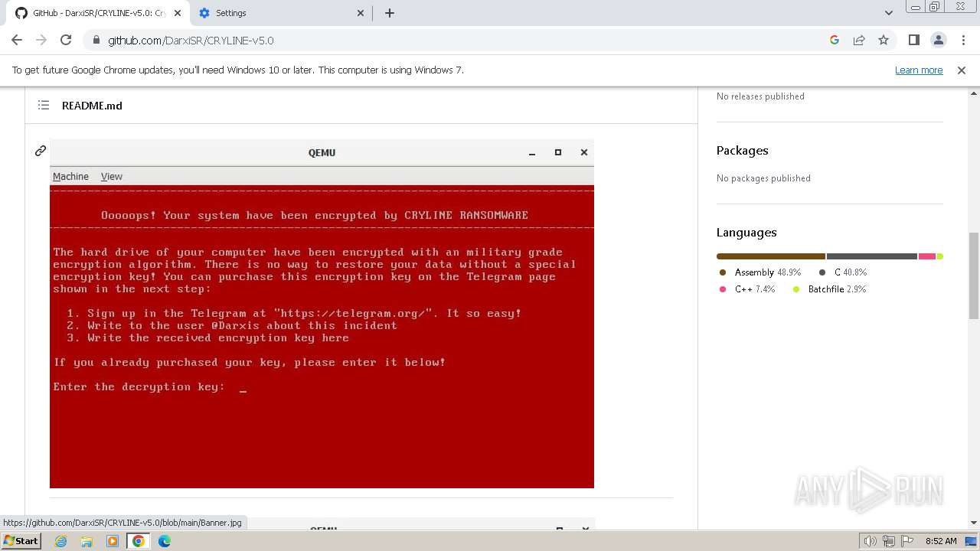Click the 8:52 AM system clock
980x551 pixels.
point(941,541)
